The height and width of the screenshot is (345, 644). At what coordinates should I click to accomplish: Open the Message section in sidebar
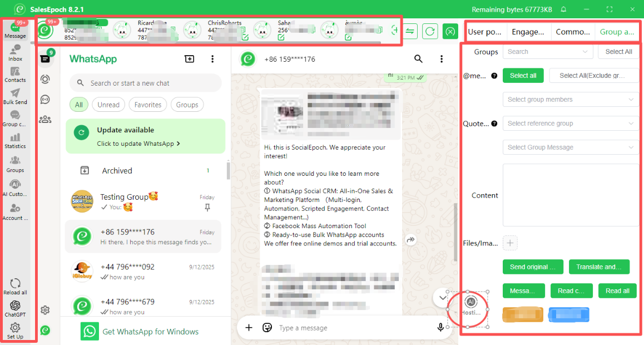(x=15, y=31)
